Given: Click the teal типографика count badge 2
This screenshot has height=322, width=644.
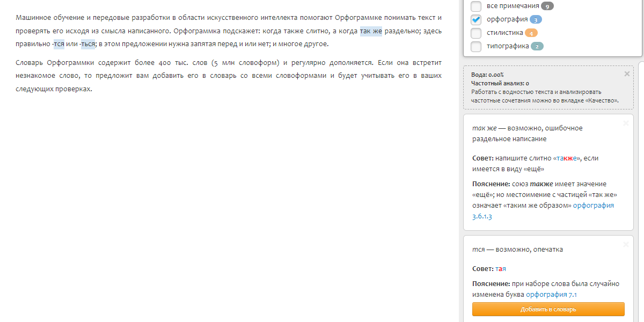Looking at the screenshot, I should coord(537,47).
